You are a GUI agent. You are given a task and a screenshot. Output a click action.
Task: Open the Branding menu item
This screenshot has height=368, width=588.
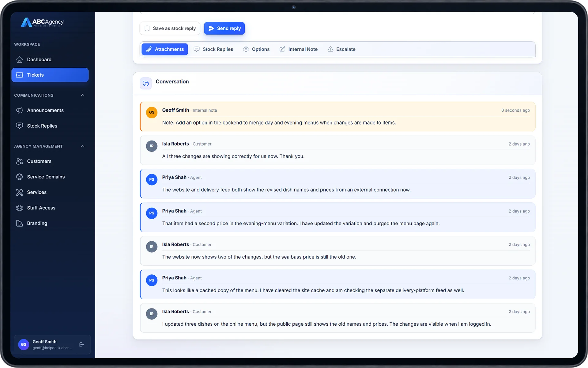click(x=50, y=223)
